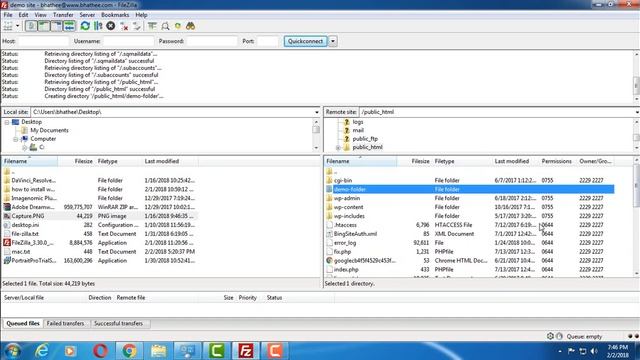Open the Windows Start menu
Image resolution: width=640 pixels, height=360 pixels.
pos(13,351)
